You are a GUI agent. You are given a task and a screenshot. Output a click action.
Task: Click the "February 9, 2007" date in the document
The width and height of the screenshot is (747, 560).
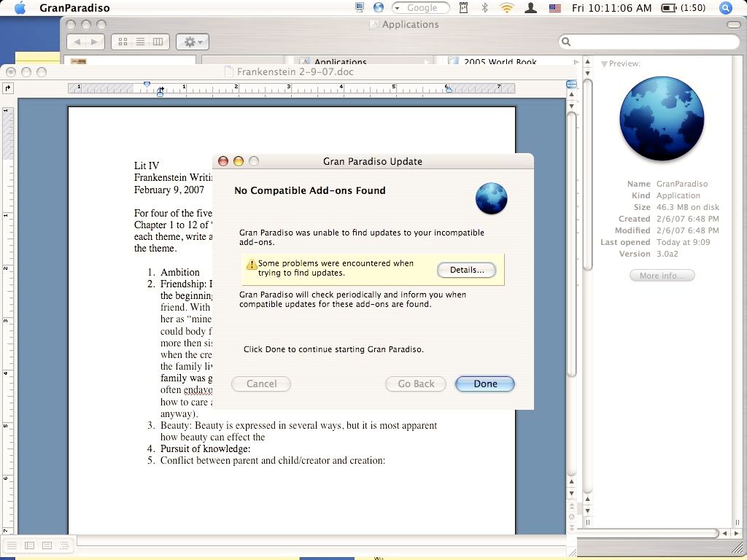click(169, 190)
